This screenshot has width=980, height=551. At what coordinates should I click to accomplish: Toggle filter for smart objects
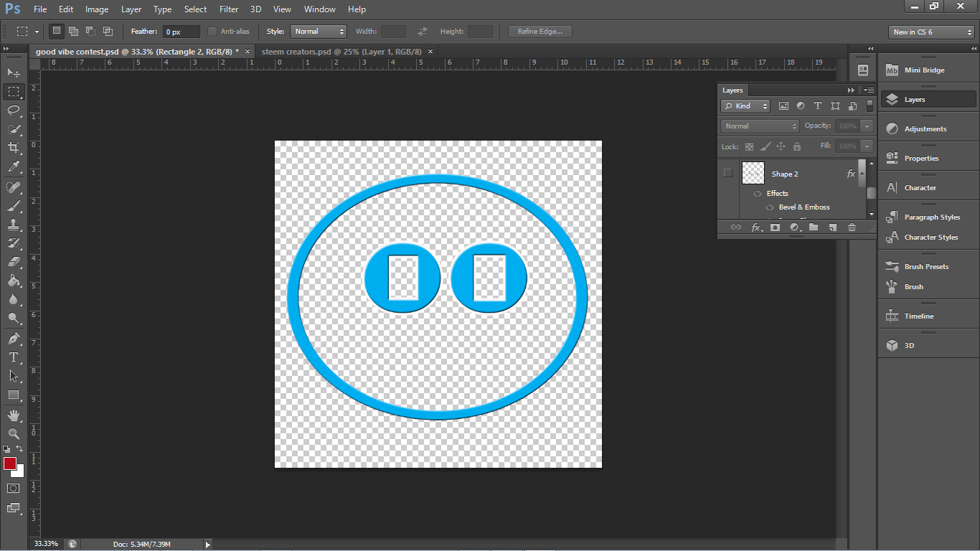point(852,106)
